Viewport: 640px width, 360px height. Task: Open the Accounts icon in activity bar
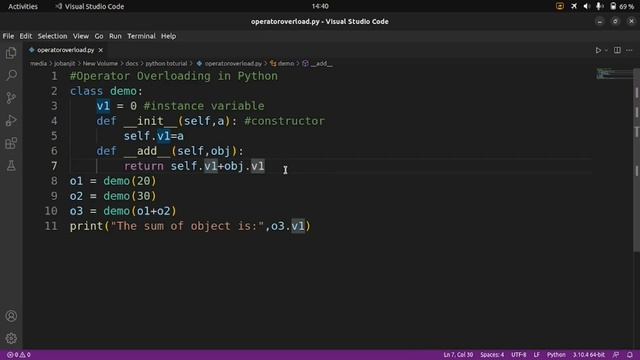[11, 316]
